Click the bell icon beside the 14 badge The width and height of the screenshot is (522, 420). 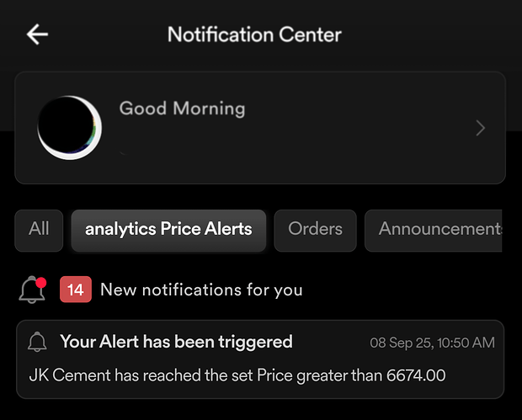[x=32, y=290]
